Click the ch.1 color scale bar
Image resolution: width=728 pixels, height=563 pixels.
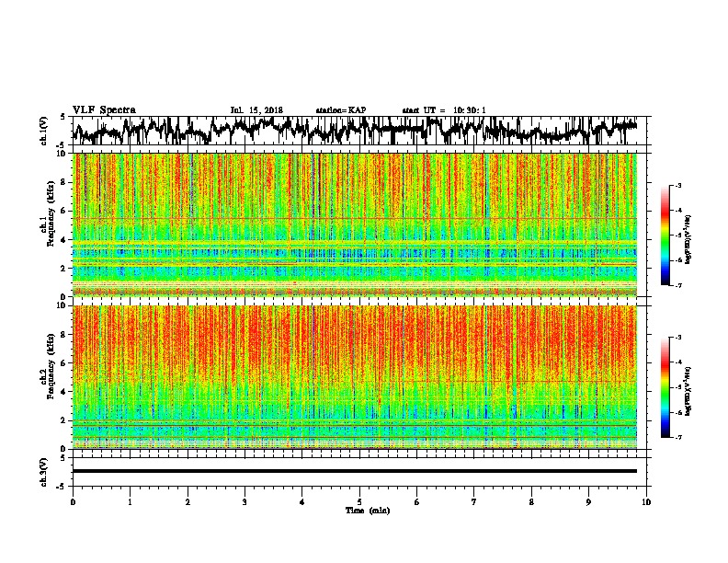[x=665, y=236]
